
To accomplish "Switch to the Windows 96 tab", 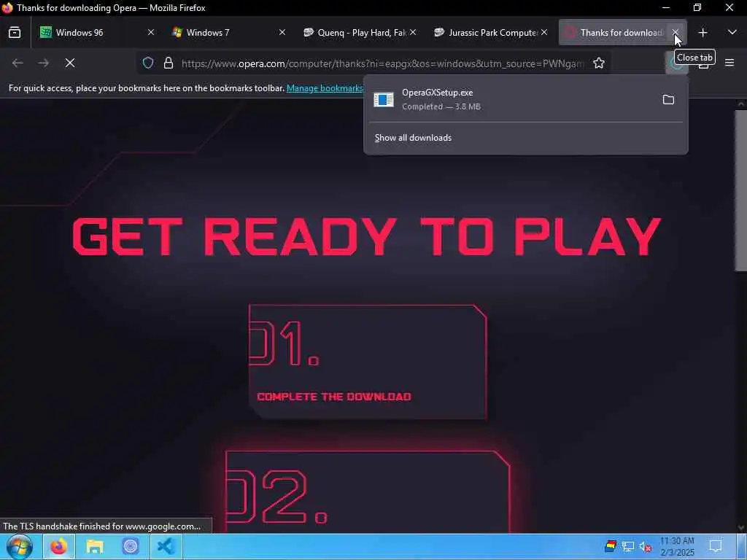I will [x=97, y=32].
